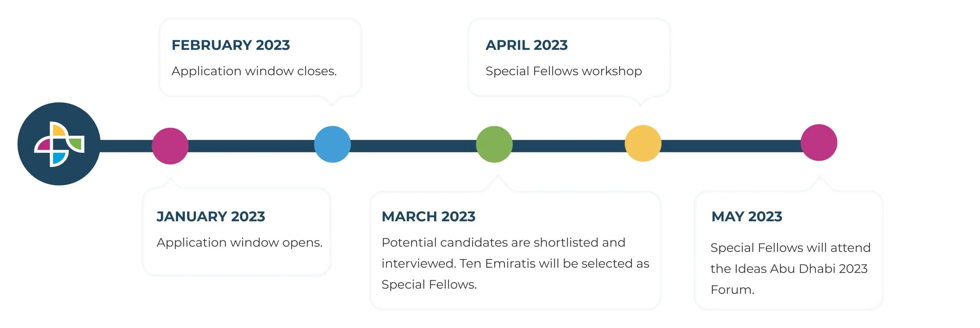Click the MARCH 2023 heading
Screen dimensions: 980x328
[x=428, y=217]
